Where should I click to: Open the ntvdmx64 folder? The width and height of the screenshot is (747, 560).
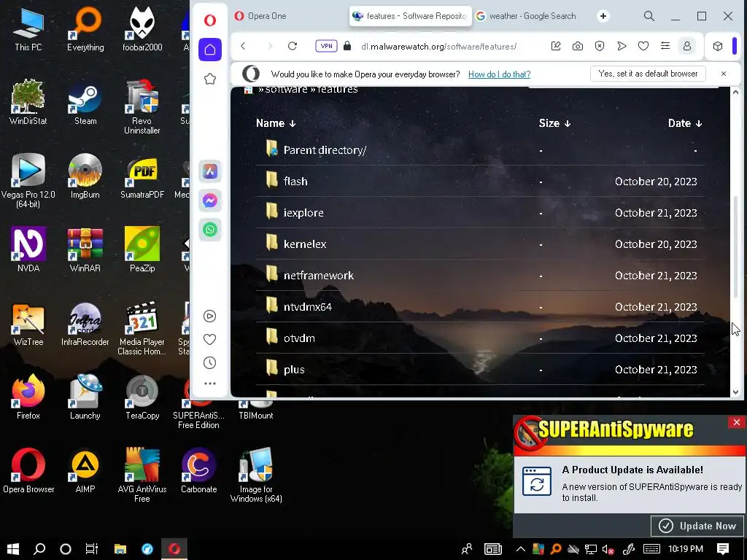(308, 307)
